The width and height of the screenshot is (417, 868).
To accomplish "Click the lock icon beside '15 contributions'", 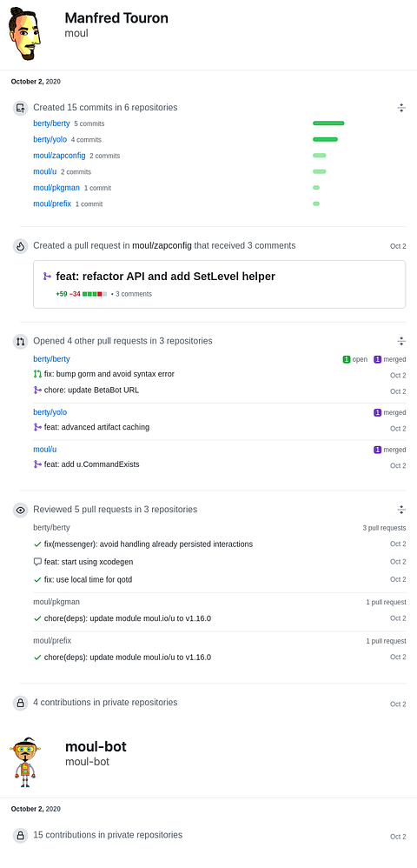I will pos(21,835).
